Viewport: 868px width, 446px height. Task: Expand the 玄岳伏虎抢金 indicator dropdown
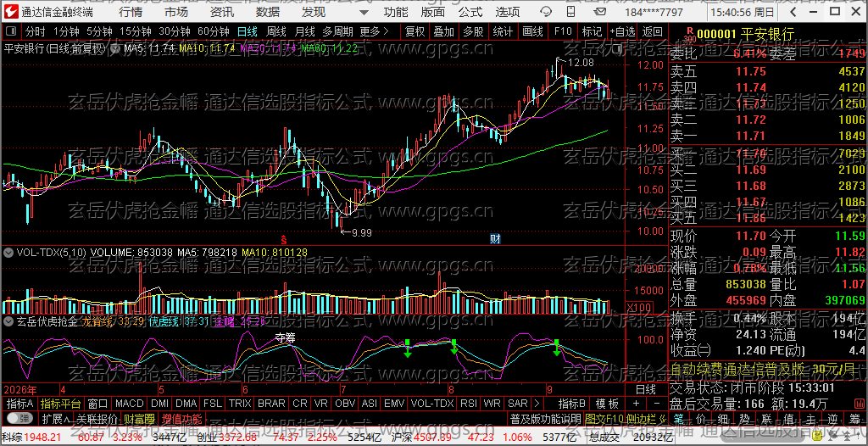8,321
